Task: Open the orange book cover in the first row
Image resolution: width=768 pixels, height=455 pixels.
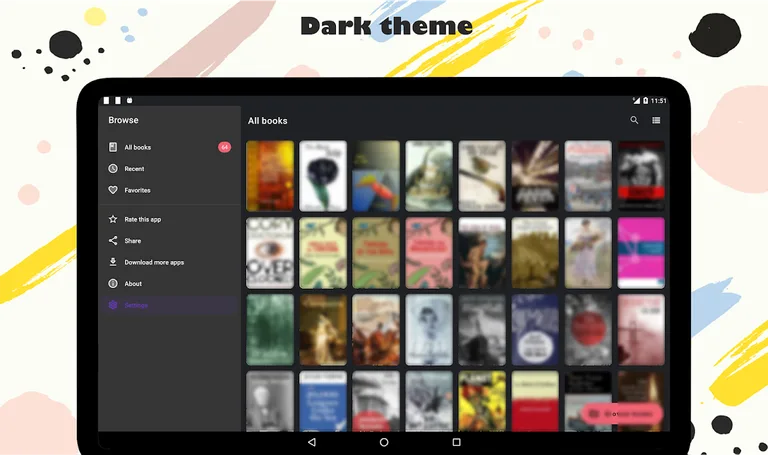Action: [270, 176]
